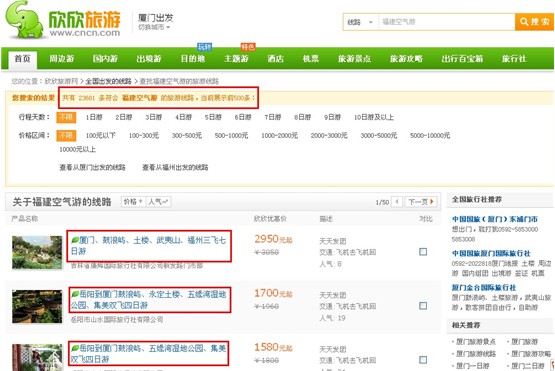Click the 下一页 next page button
The width and height of the screenshot is (555, 371).
(421, 202)
